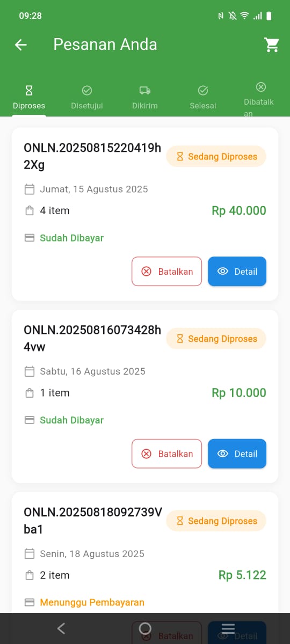Tap Menunggu Pembayaran payment status
This screenshot has height=644, width=290.
[92, 603]
